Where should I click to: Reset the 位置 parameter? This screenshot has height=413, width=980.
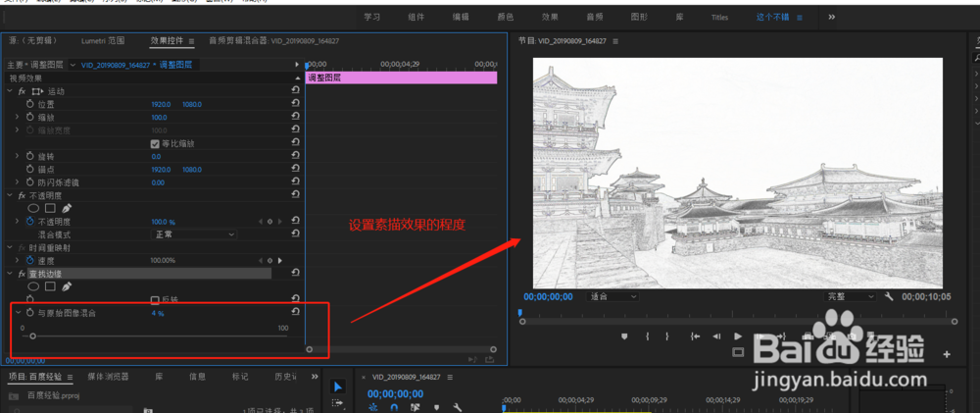point(295,105)
